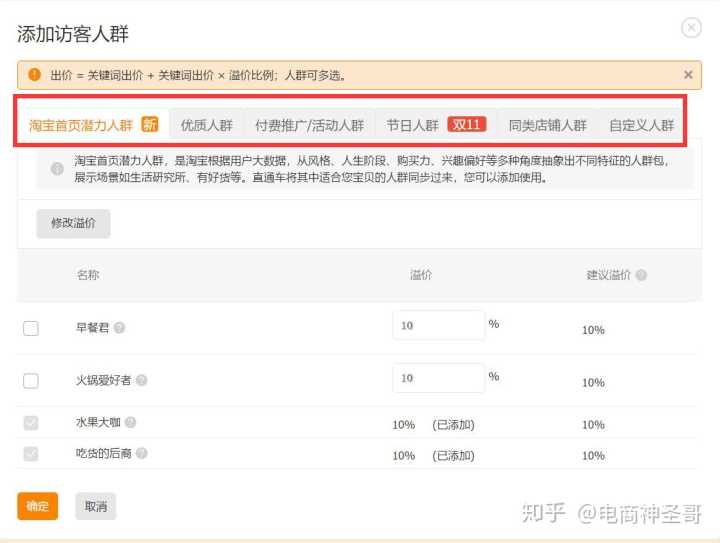Click the disabled 吃货的后裔 checkbox

31,453
